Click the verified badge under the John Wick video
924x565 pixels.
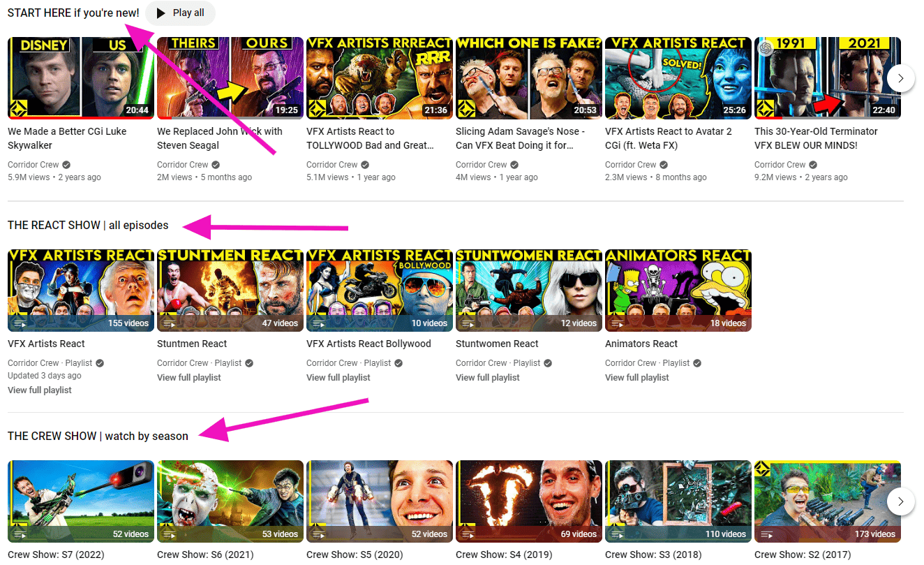click(216, 165)
